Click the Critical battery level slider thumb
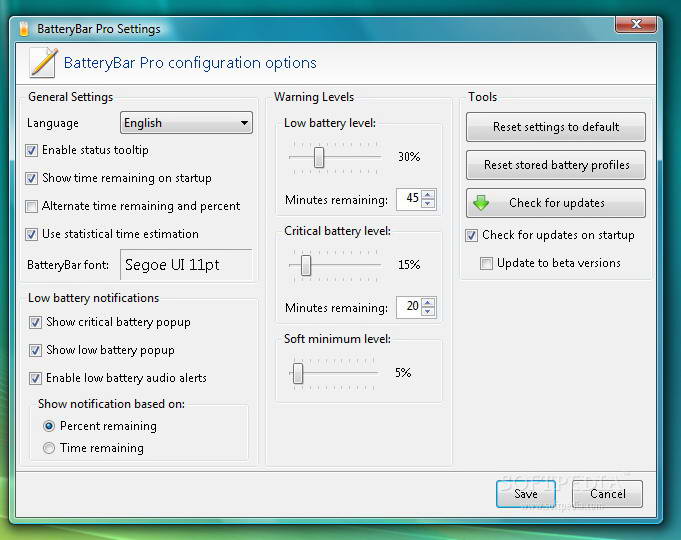The height and width of the screenshot is (540, 681). 306,265
